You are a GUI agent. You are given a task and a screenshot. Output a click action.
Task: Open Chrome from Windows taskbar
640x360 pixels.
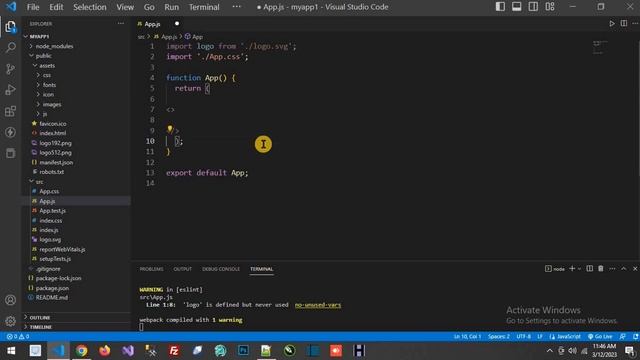tap(81, 351)
